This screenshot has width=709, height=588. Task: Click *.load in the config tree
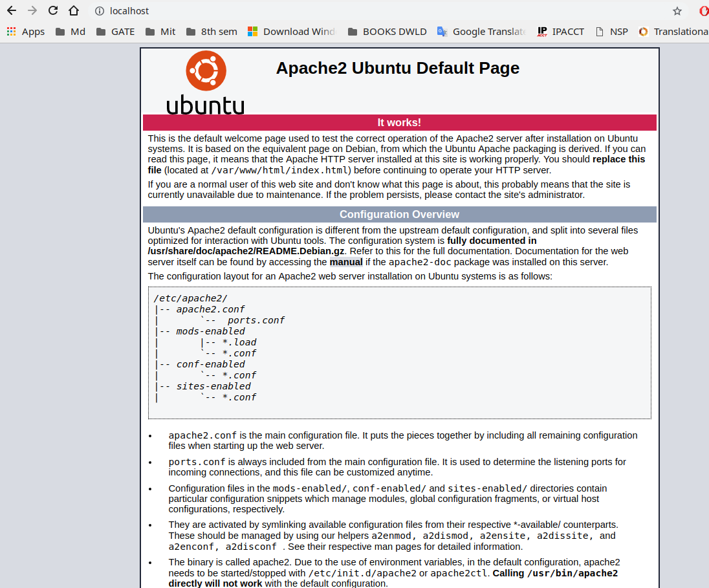pyautogui.click(x=239, y=342)
